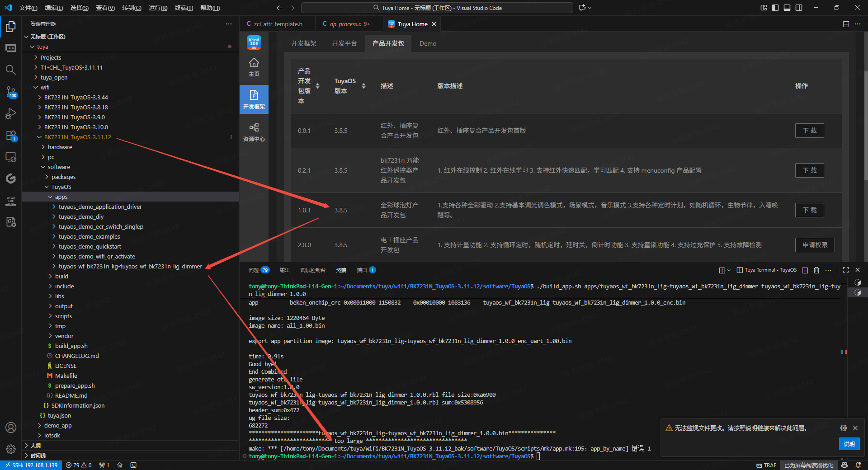Open the Run and Debug view
868x470 pixels.
pos(10,113)
